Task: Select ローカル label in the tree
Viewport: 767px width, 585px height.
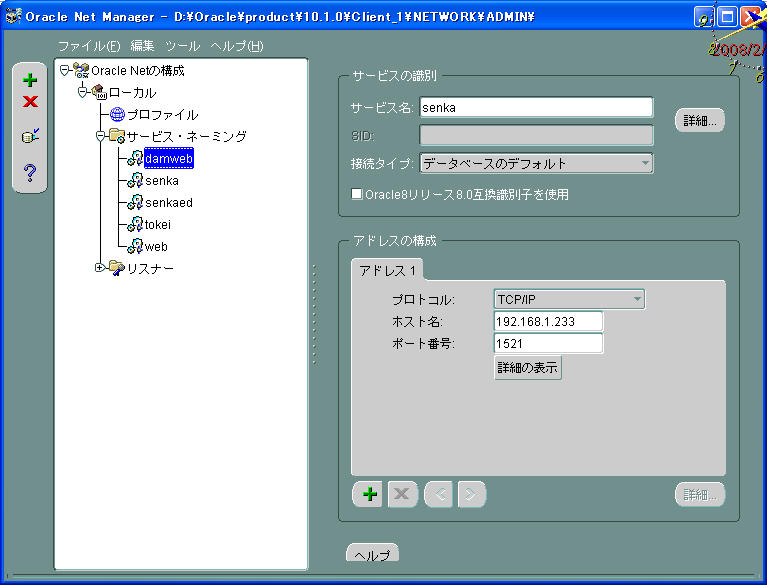Action: click(x=132, y=92)
